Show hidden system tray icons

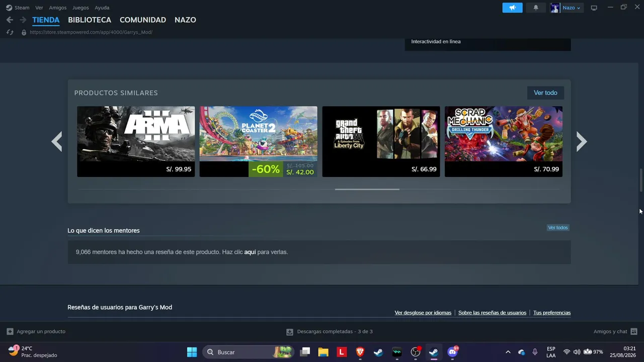coord(508,352)
